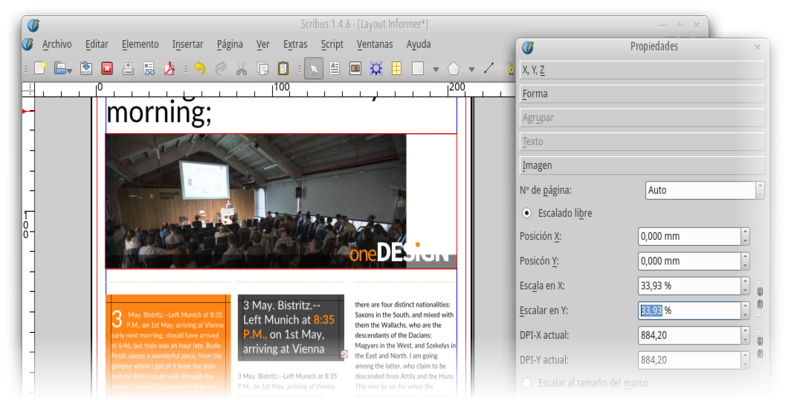Open the Script menu
Screen dimensions: 800x400
pyautogui.click(x=332, y=44)
